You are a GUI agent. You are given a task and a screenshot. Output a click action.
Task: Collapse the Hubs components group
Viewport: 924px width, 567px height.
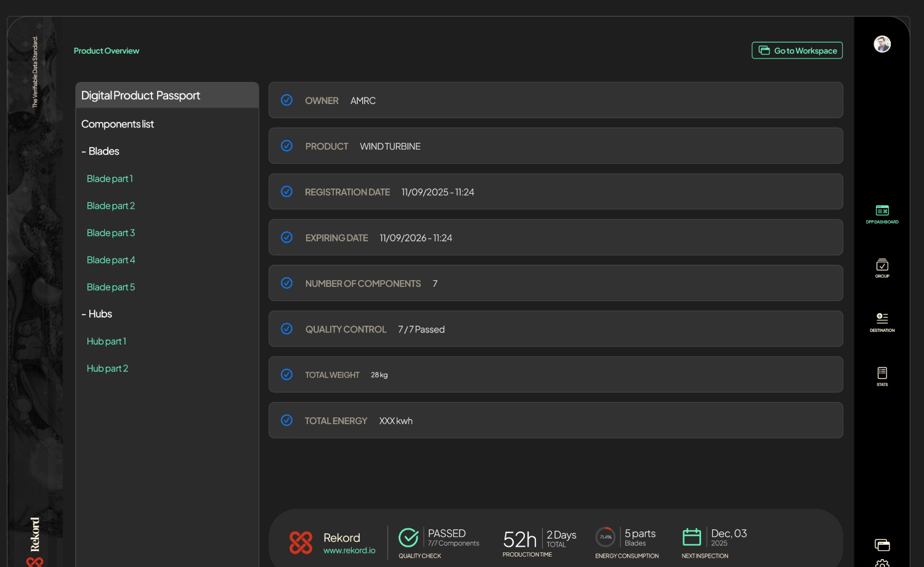[97, 314]
